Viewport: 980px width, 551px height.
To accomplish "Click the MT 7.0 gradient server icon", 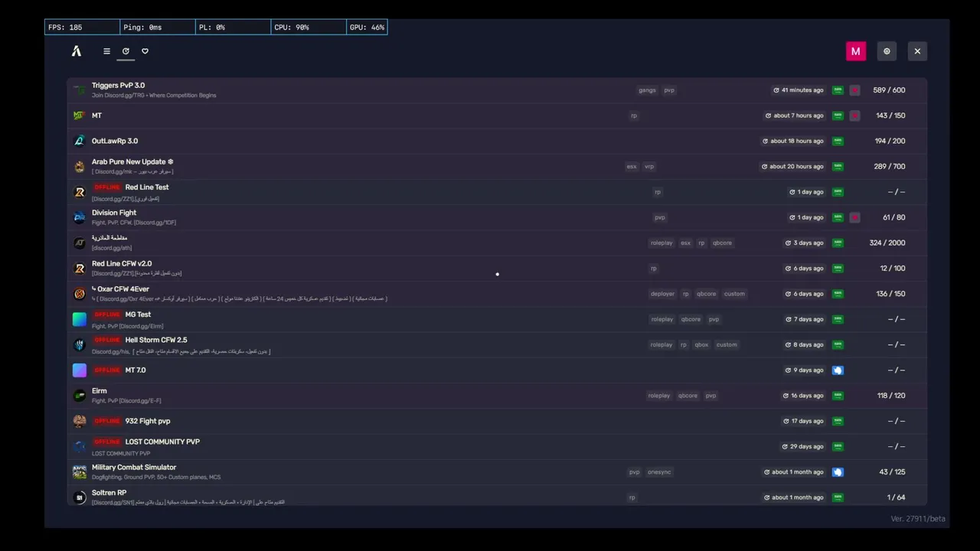I will pyautogui.click(x=80, y=370).
